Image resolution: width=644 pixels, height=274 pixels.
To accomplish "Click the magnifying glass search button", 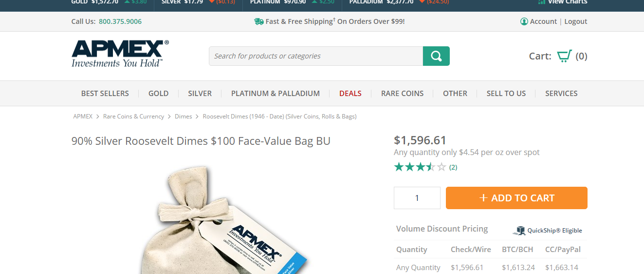I will click(x=436, y=56).
